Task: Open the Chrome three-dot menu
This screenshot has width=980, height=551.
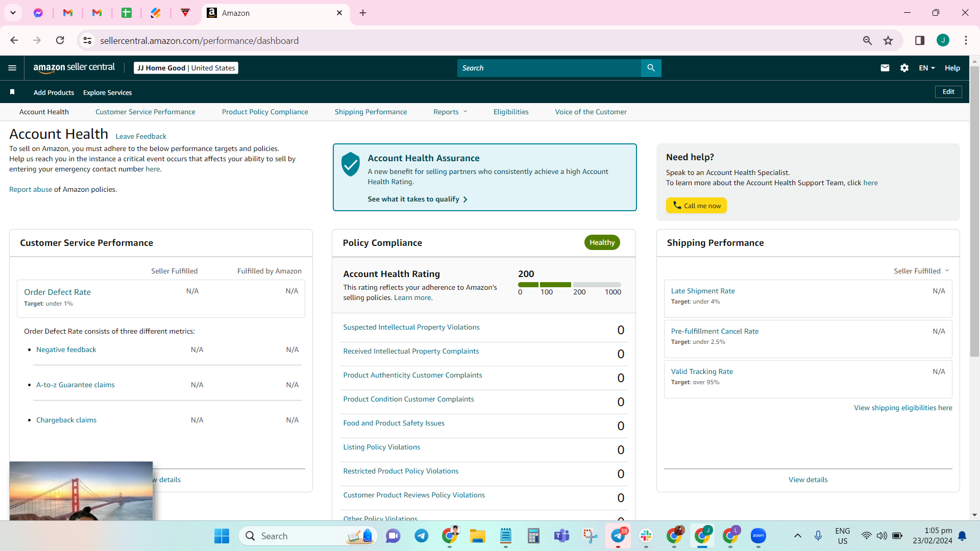Action: [x=966, y=40]
